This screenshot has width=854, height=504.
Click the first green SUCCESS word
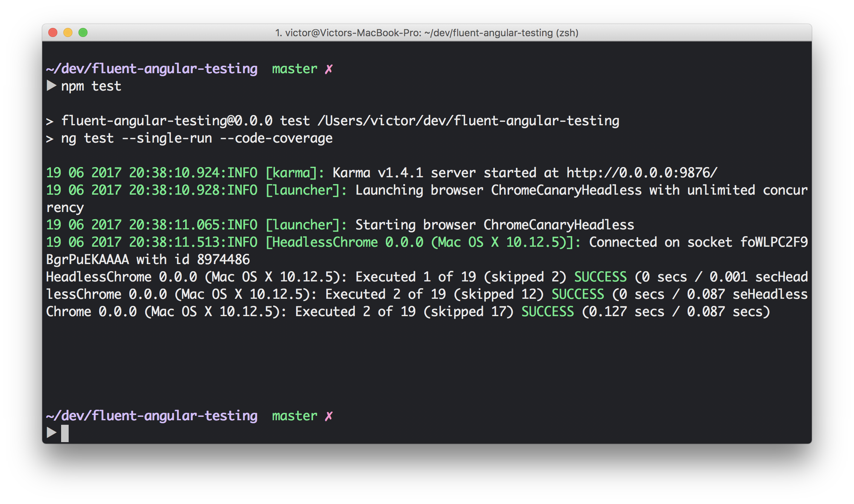pyautogui.click(x=600, y=277)
